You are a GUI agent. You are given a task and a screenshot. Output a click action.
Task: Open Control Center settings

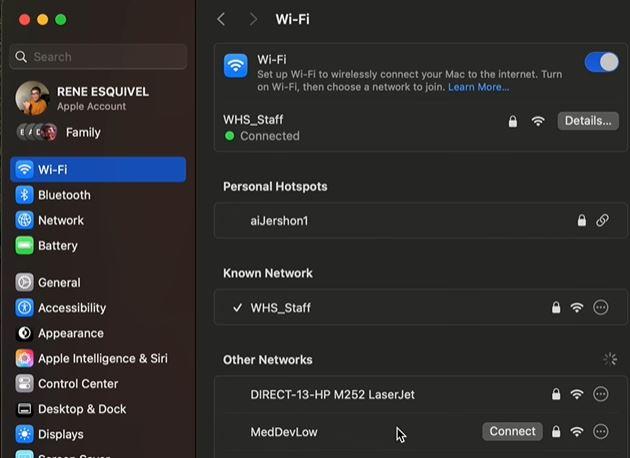point(98,384)
